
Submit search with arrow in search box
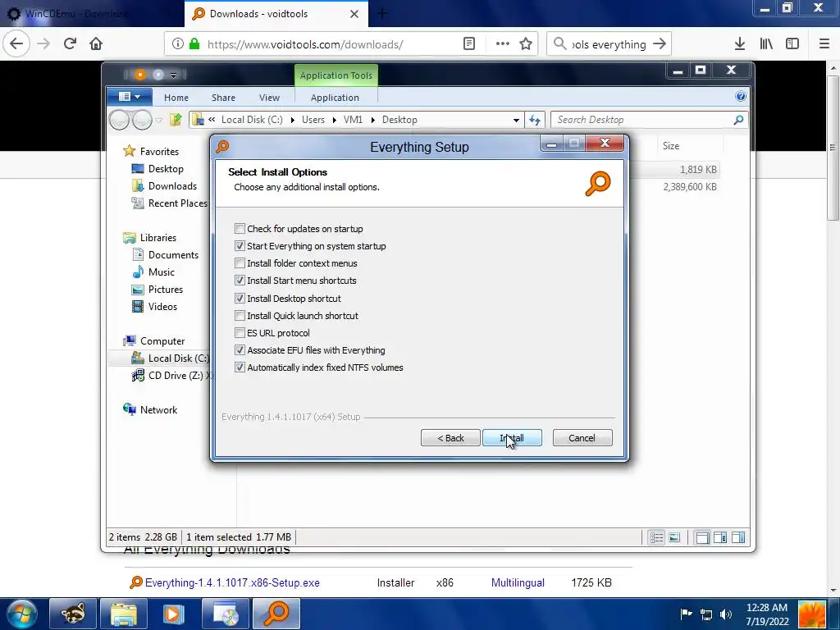tap(660, 44)
